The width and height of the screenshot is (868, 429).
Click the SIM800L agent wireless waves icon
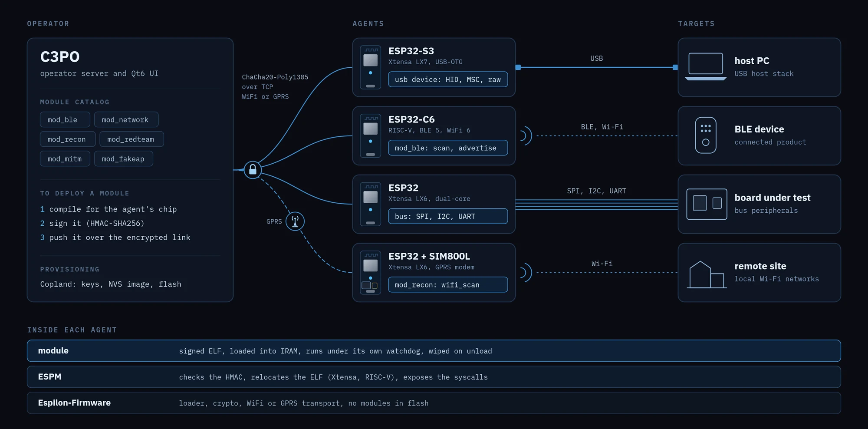(526, 273)
